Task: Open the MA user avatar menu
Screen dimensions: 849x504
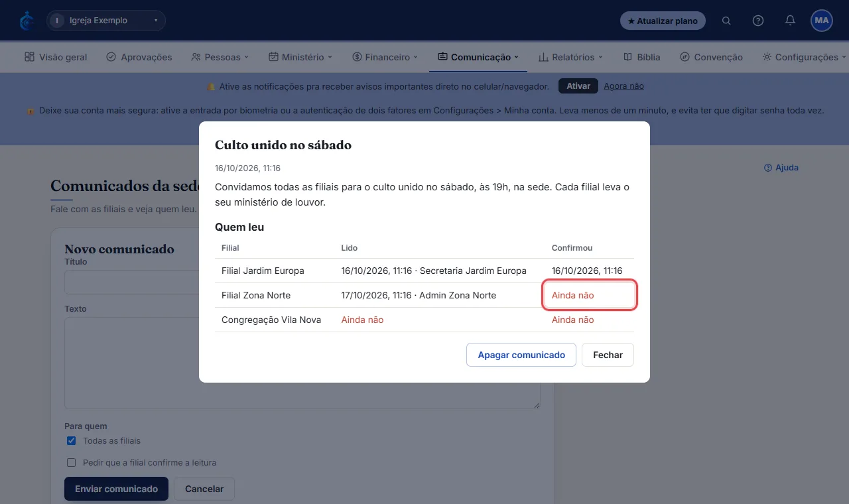Action: [822, 21]
